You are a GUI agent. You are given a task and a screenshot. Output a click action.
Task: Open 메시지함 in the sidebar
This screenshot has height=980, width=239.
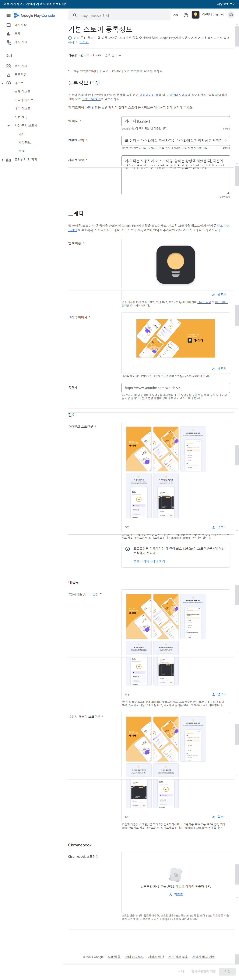pos(21,25)
